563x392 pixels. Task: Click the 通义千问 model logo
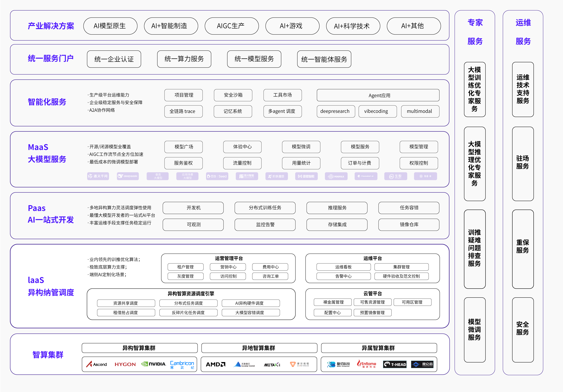click(98, 176)
